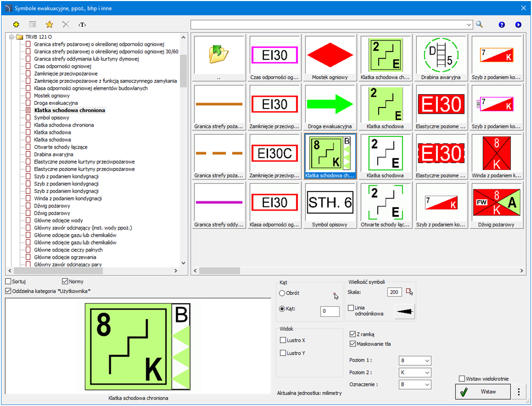Click the yellow star favorites icon
Screen dimensions: 532x406
tap(49, 24)
